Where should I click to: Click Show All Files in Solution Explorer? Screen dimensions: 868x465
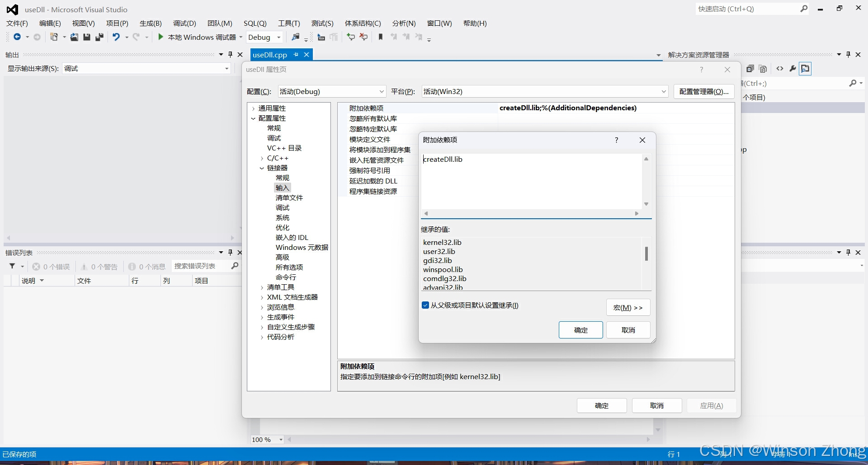763,69
